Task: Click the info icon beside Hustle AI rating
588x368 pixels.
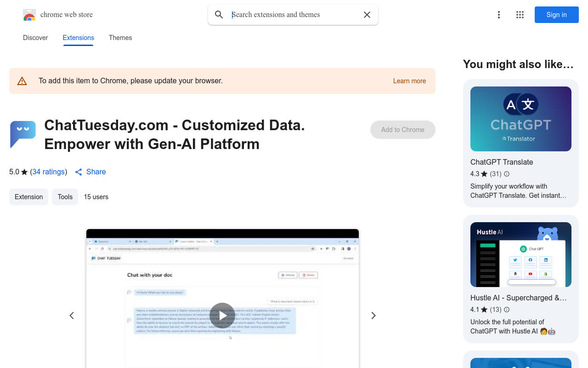Action: tap(507, 310)
